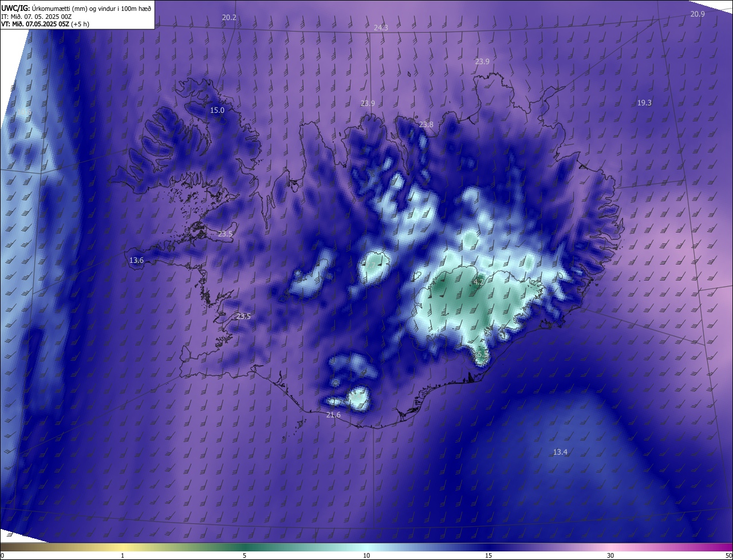Click the "10" tick label on the color scale
The image size is (733, 560).
(366, 556)
